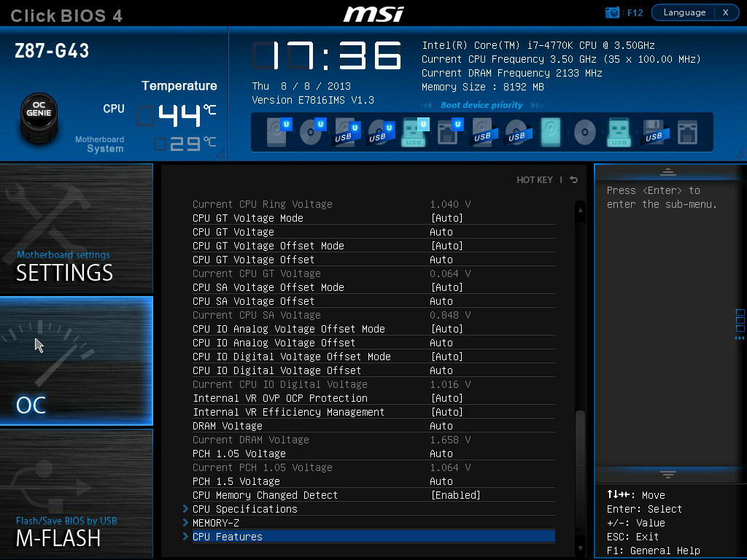747x560 pixels.
Task: Select the USB floppy boot device icon
Action: click(656, 132)
